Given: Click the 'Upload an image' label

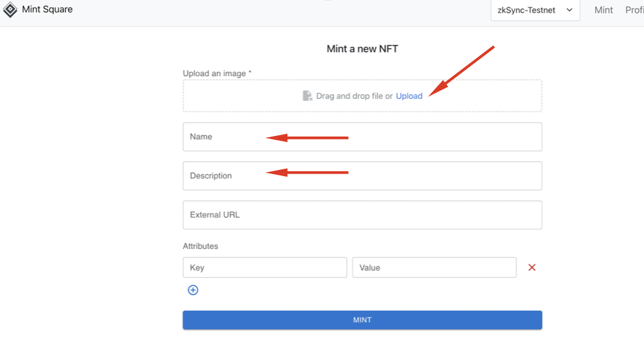Looking at the screenshot, I should point(217,74).
